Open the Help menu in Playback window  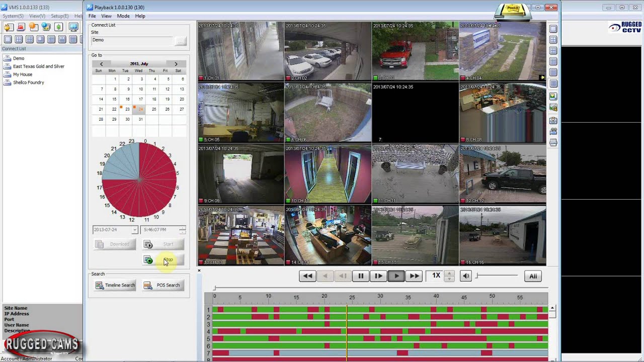click(x=140, y=16)
